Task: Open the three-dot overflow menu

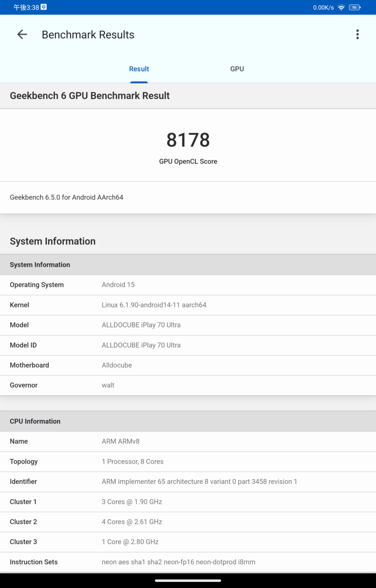Action: click(357, 35)
